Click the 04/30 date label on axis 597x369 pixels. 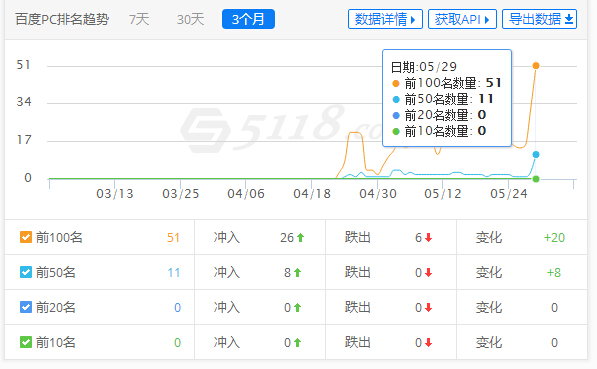(378, 194)
